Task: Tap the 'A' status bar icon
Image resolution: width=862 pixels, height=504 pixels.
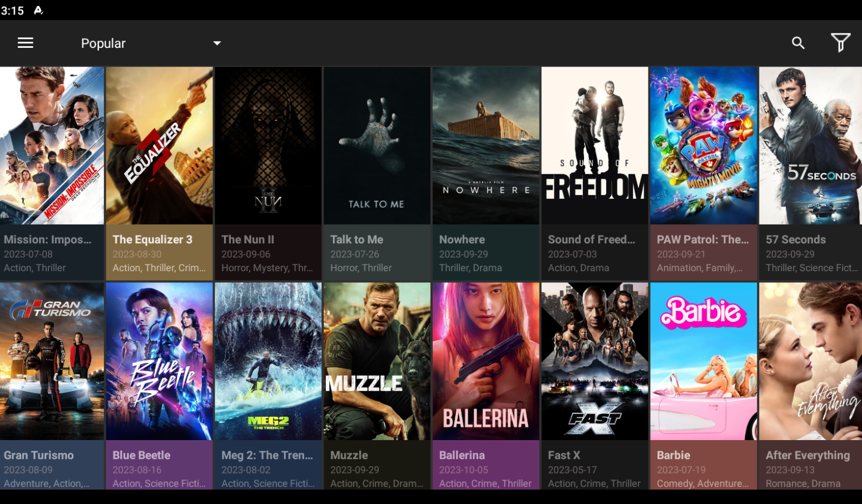Action: (x=38, y=10)
